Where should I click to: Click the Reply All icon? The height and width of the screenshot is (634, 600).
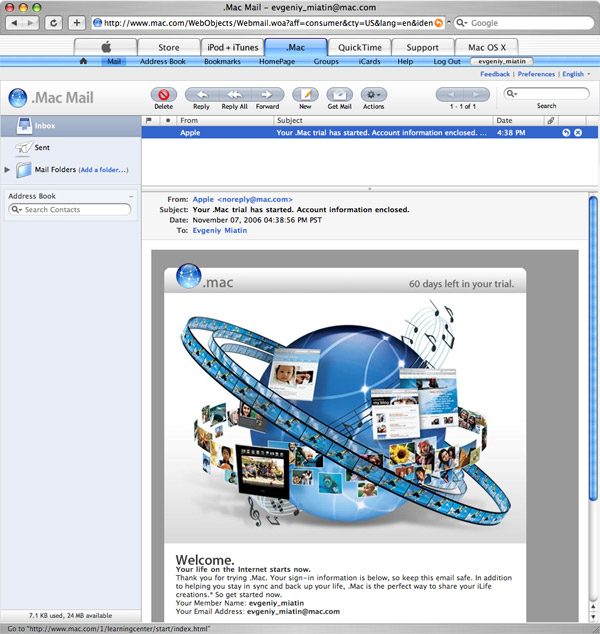point(235,95)
